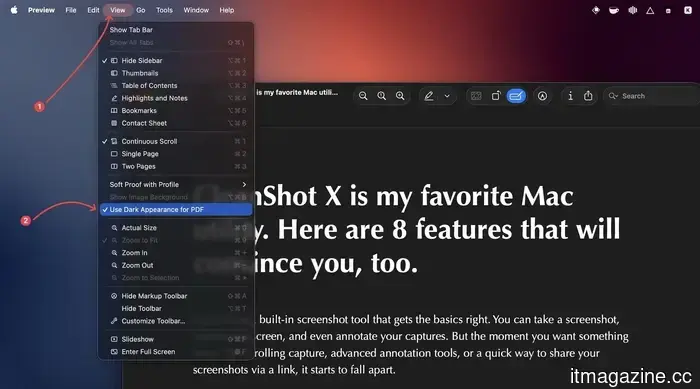This screenshot has height=389, width=700.
Task: Click the rotate page icon
Action: click(496, 96)
